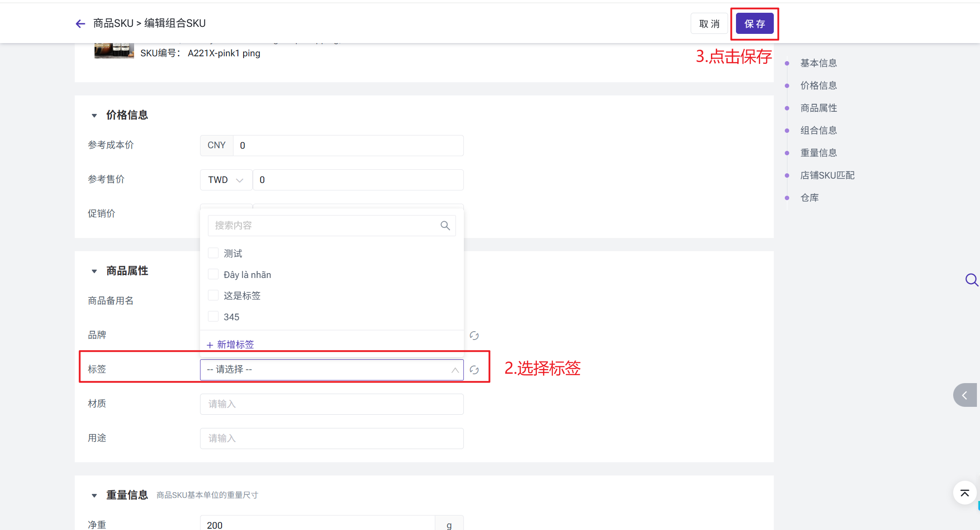The width and height of the screenshot is (980, 530).
Task: Go to 组合信息 in side navigation
Action: pos(818,130)
